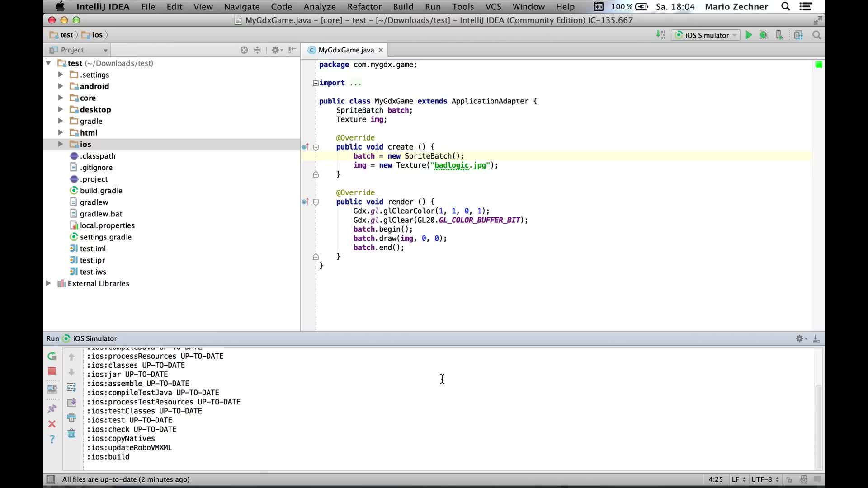
Task: Collapse the render() method fold
Action: 316,202
